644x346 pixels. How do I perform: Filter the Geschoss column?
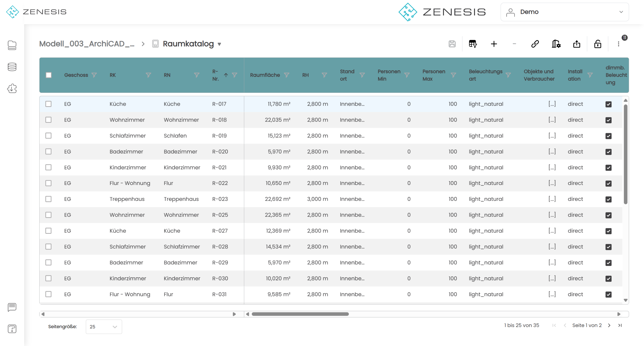94,75
